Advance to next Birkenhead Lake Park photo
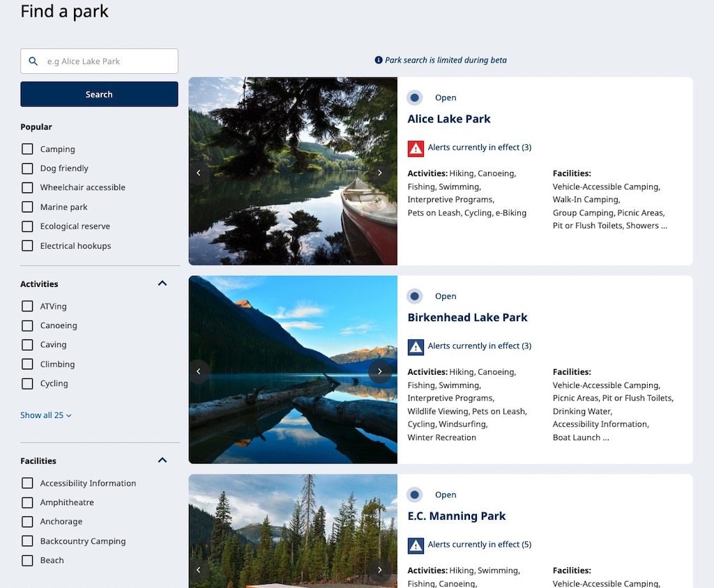 (x=380, y=371)
